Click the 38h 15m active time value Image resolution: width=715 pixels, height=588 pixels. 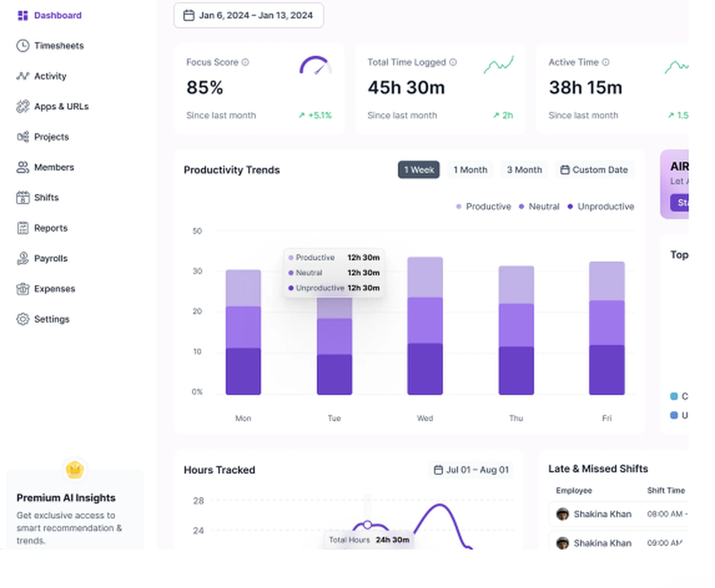586,87
